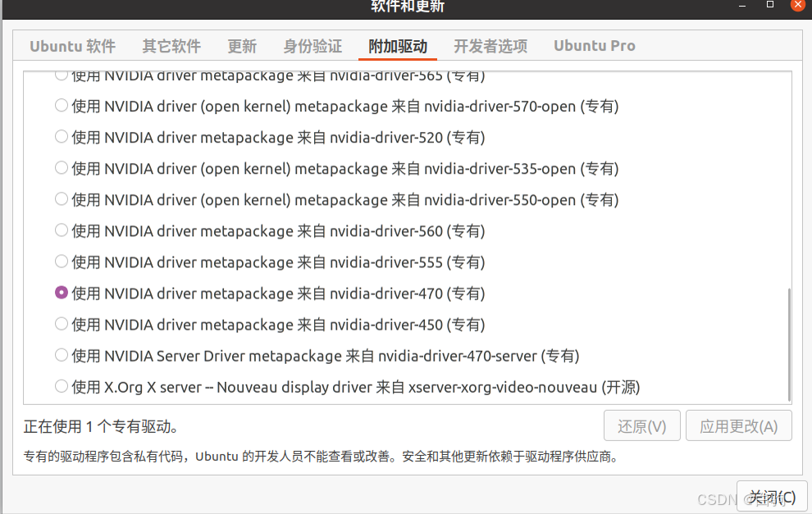The height and width of the screenshot is (514, 812).
Task: Click the status text "正在使用 1 个专有驱动。"
Action: (102, 426)
